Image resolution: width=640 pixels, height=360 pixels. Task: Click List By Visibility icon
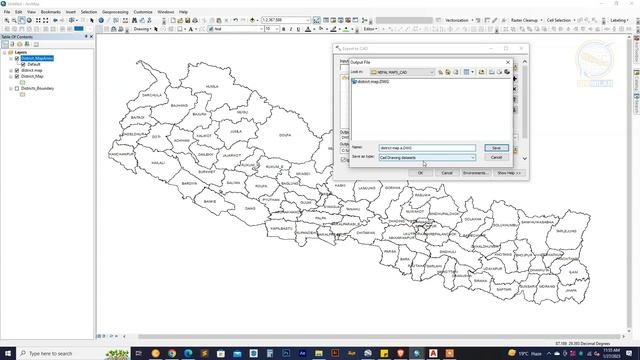[20, 44]
